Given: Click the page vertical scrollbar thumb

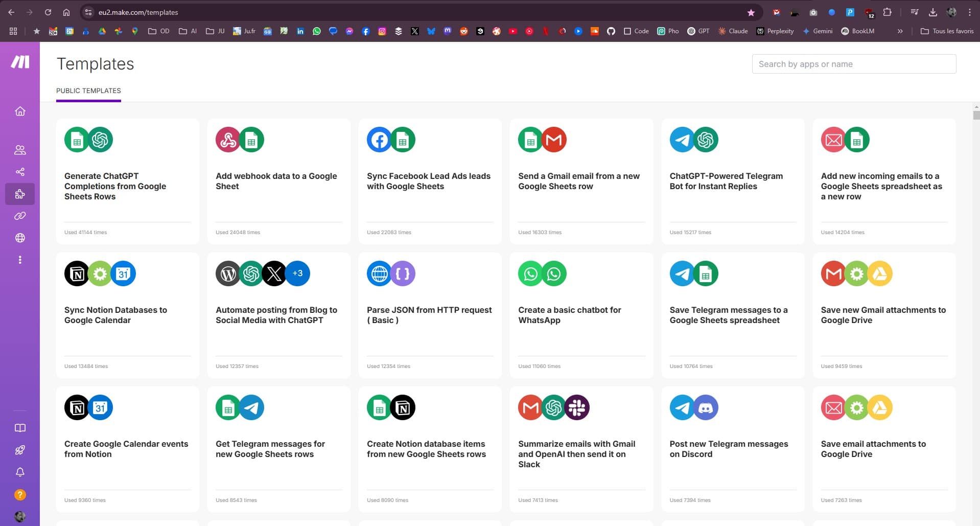Looking at the screenshot, I should pyautogui.click(x=976, y=115).
